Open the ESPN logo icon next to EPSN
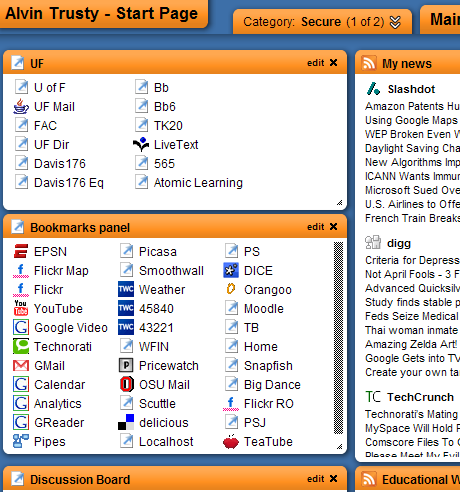Viewport: 460px width, 492px height. click(21, 251)
